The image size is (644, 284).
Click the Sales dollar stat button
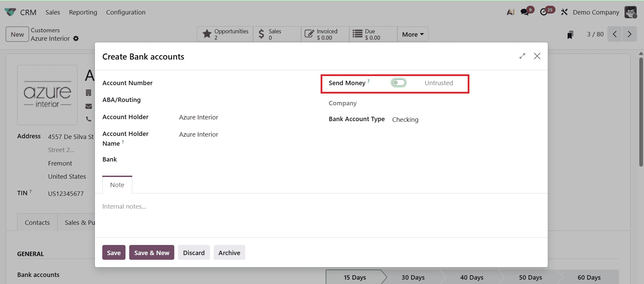pos(277,34)
